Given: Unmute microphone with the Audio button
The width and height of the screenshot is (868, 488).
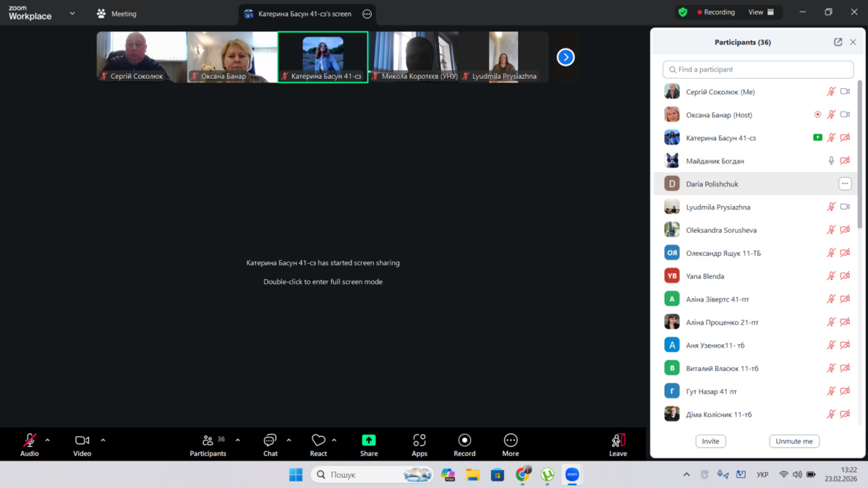Looking at the screenshot, I should [30, 440].
